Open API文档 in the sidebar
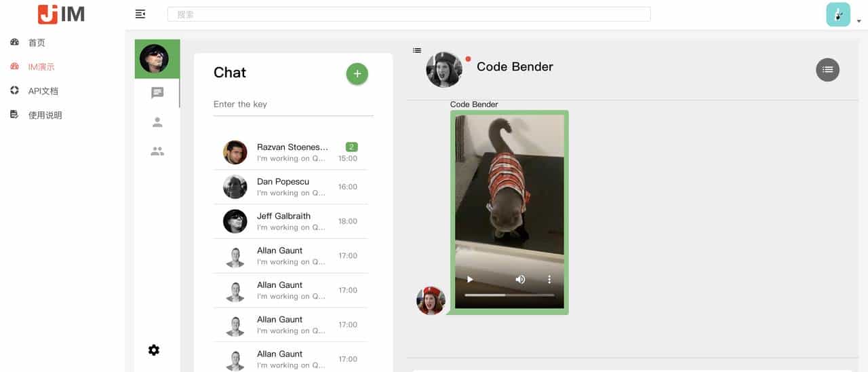Image resolution: width=868 pixels, height=372 pixels. (x=43, y=91)
